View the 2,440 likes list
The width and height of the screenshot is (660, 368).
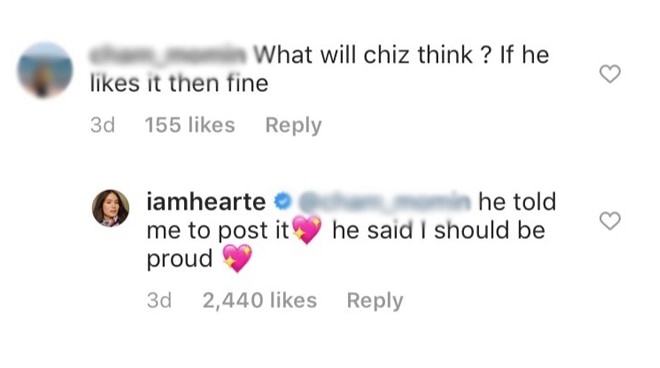click(260, 301)
